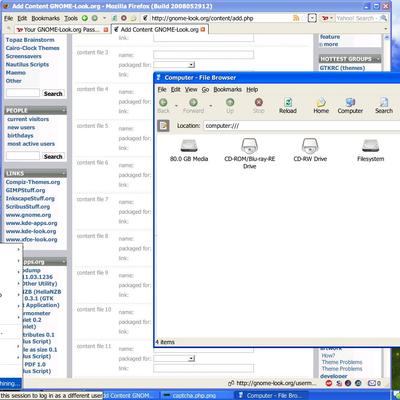This screenshot has width=400, height=400.
Task: Click the mail envelope icon in status bar
Action: (x=372, y=383)
